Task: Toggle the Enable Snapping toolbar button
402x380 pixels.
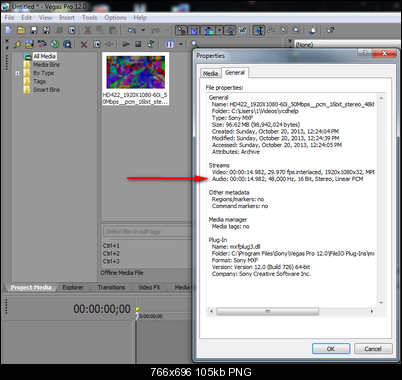Action: (181, 30)
